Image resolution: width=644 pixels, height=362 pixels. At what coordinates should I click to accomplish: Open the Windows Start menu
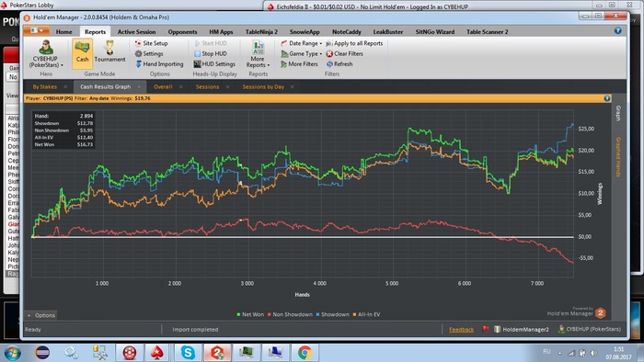[12, 353]
